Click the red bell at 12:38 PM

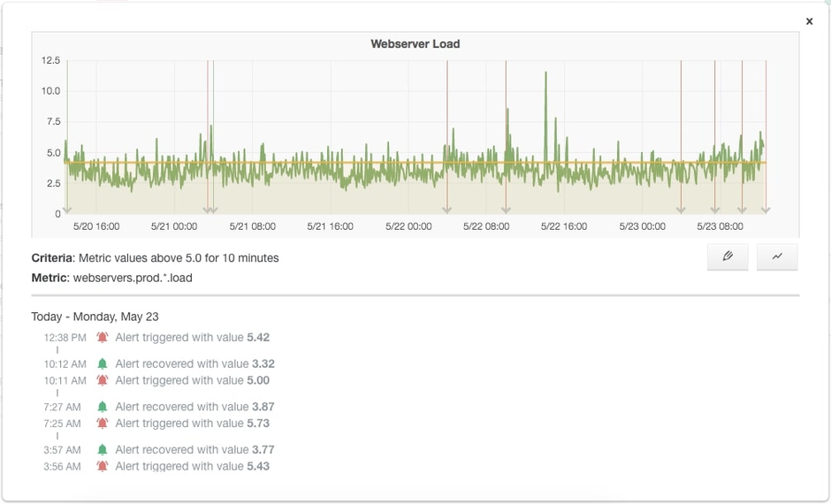pyautogui.click(x=103, y=338)
